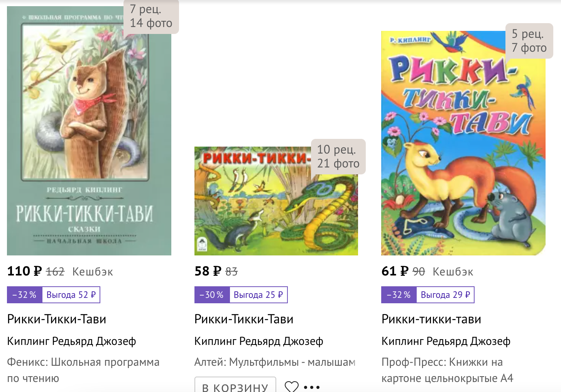Click middle book title «Рикки-Тикки-Тави»

(244, 319)
